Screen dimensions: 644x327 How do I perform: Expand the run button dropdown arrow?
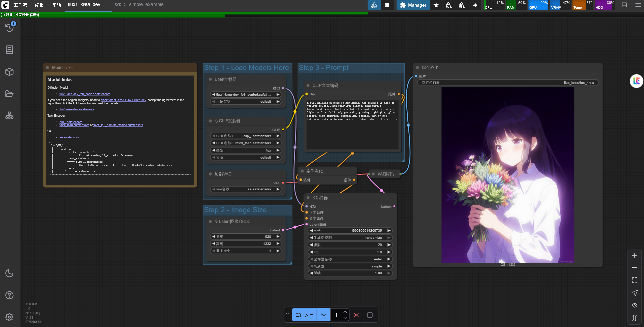coord(324,315)
